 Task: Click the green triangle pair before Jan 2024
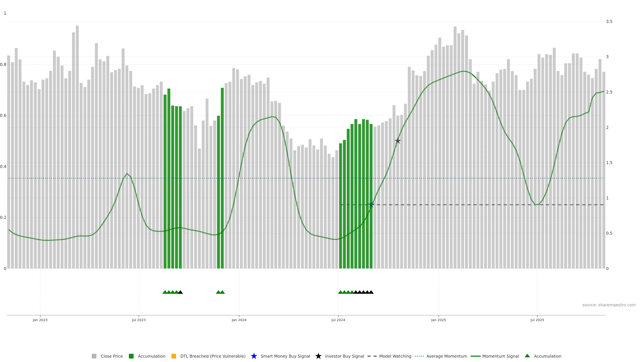(x=220, y=292)
